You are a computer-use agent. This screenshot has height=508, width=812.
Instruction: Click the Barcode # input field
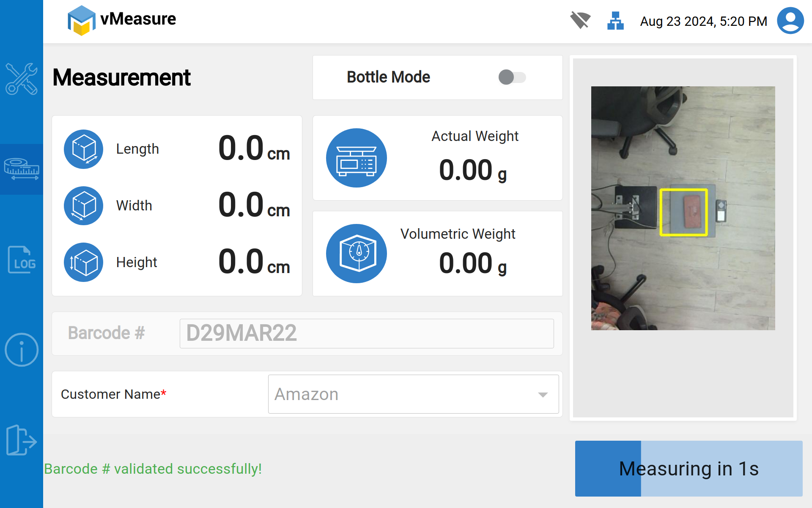(366, 334)
